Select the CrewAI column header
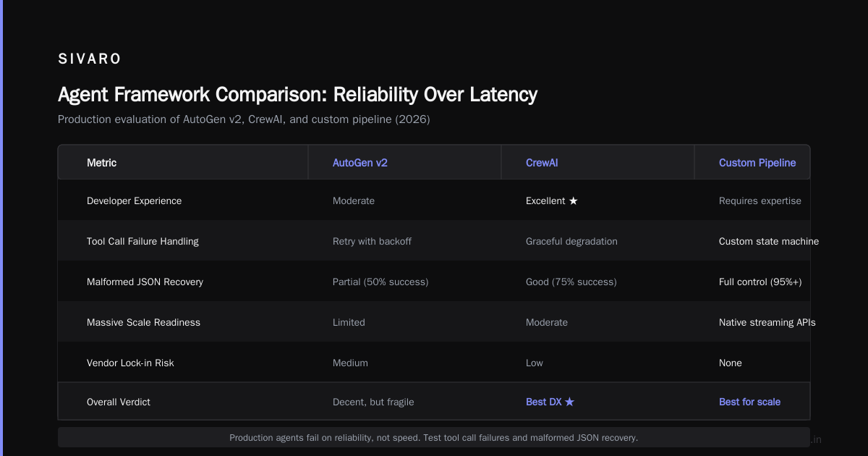 pyautogui.click(x=542, y=163)
